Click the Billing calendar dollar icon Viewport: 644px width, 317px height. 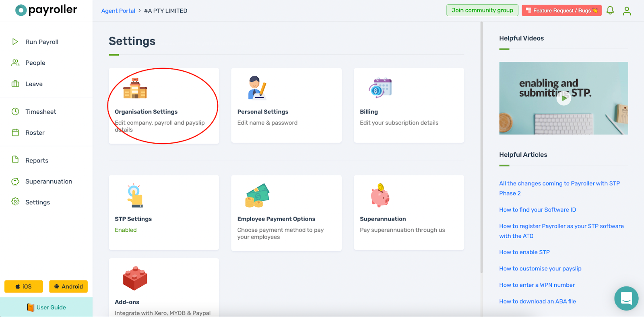380,88
